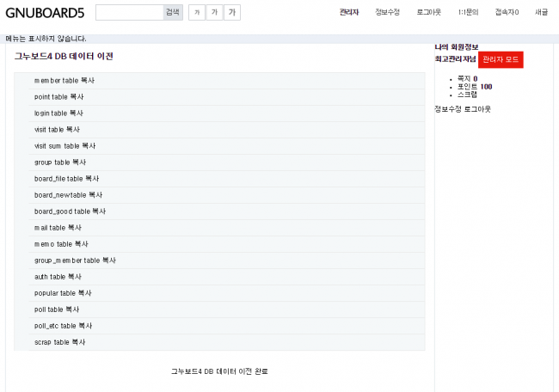559x392 pixels.
Task: Click the 'member table 복사' row
Action: click(x=227, y=81)
